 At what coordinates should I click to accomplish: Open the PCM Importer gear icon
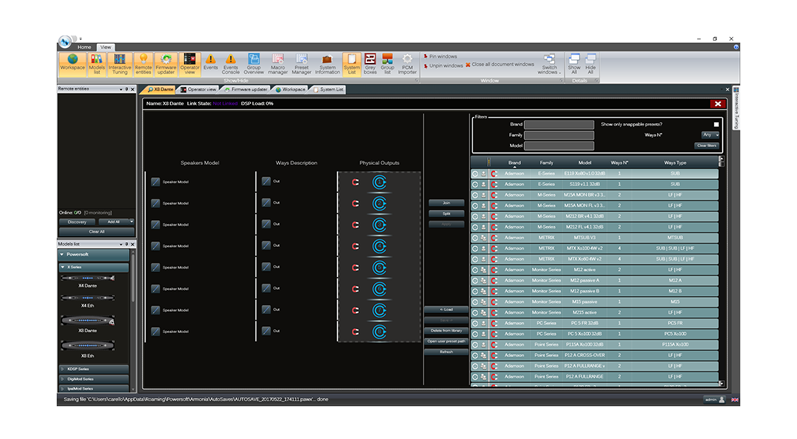coord(407,65)
